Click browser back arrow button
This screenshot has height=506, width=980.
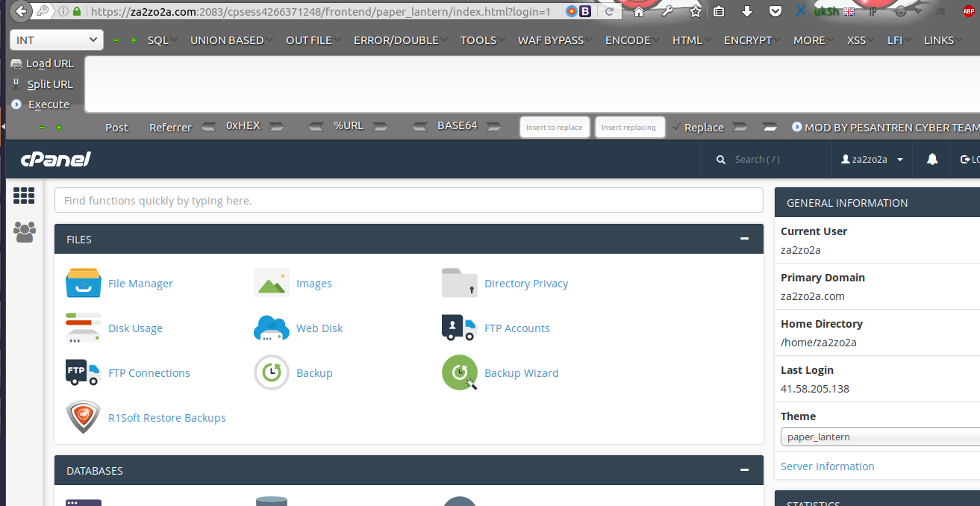(x=22, y=11)
